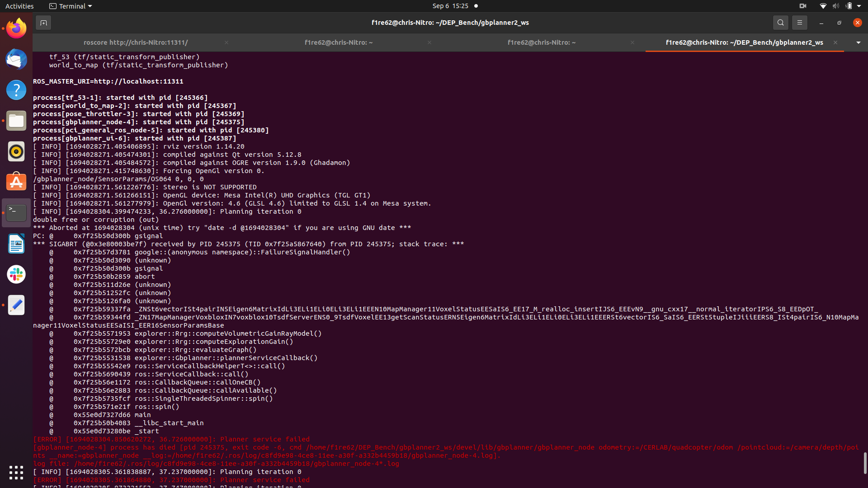Close the first f1re62@chris-Nitro:~ tab
This screenshot has width=868, height=488.
[x=429, y=42]
